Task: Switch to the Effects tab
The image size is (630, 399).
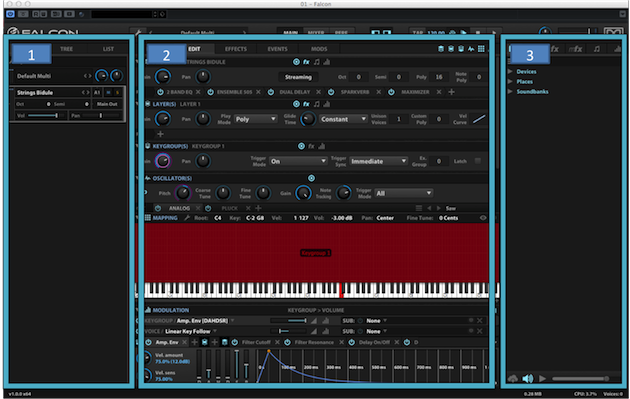Action: [236, 49]
